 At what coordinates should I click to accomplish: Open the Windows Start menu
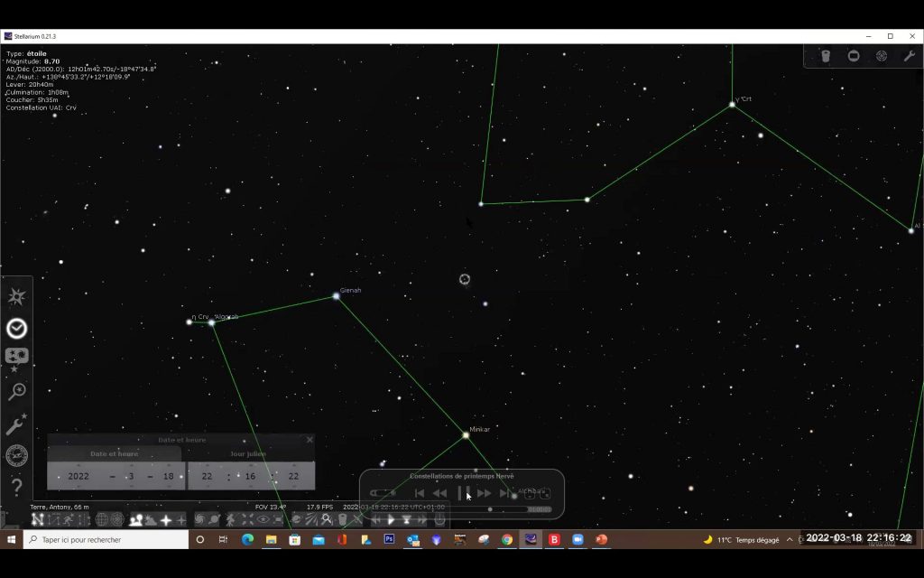(11, 539)
